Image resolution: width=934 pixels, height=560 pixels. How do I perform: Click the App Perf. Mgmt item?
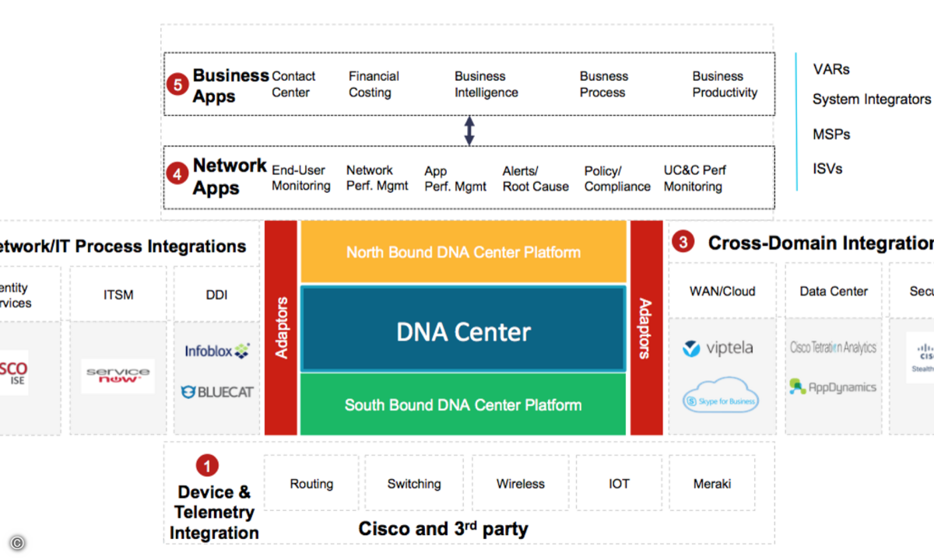(x=455, y=179)
